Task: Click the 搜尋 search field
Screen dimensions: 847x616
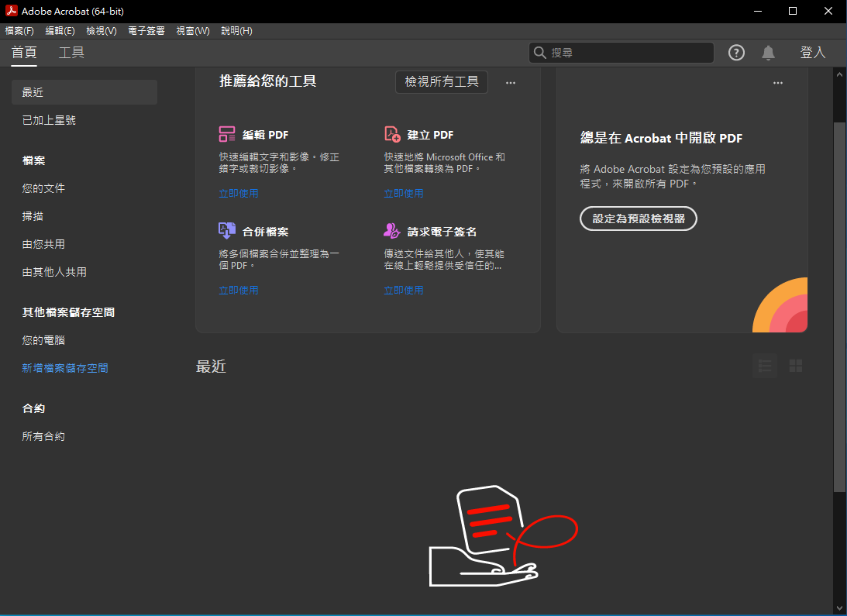Action: [x=628, y=53]
